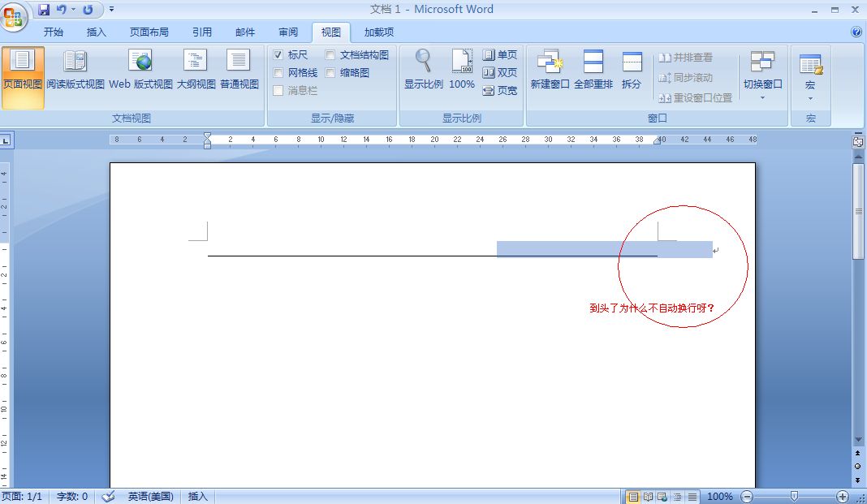Uncheck the 标尺 ruler checkbox

(x=278, y=54)
